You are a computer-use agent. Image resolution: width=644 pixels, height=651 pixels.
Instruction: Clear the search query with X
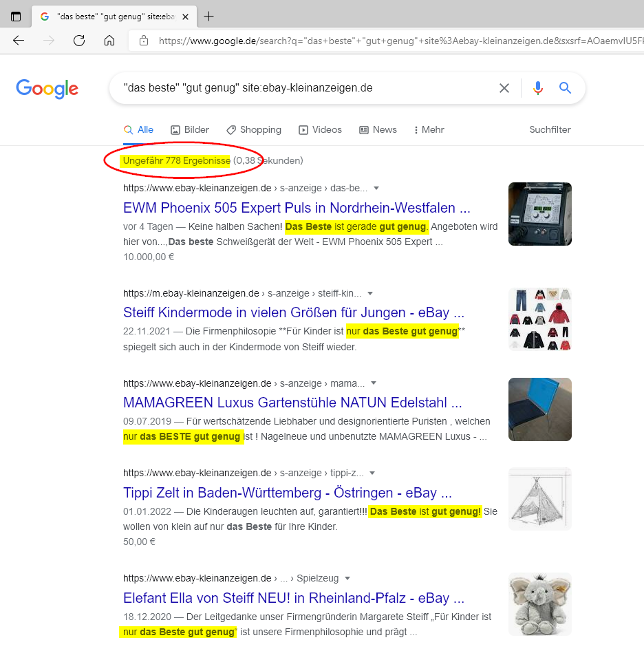(x=504, y=88)
